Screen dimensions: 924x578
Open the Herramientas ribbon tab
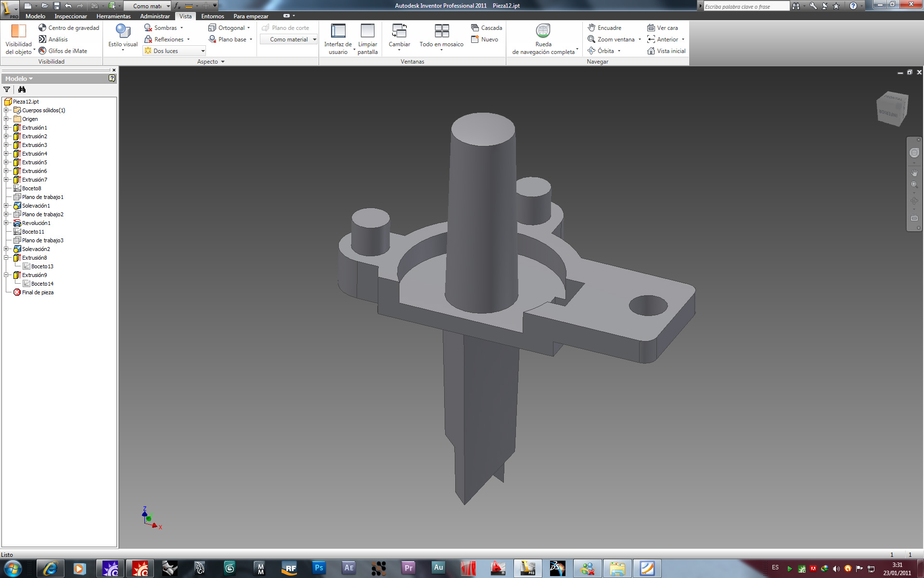pyautogui.click(x=114, y=16)
